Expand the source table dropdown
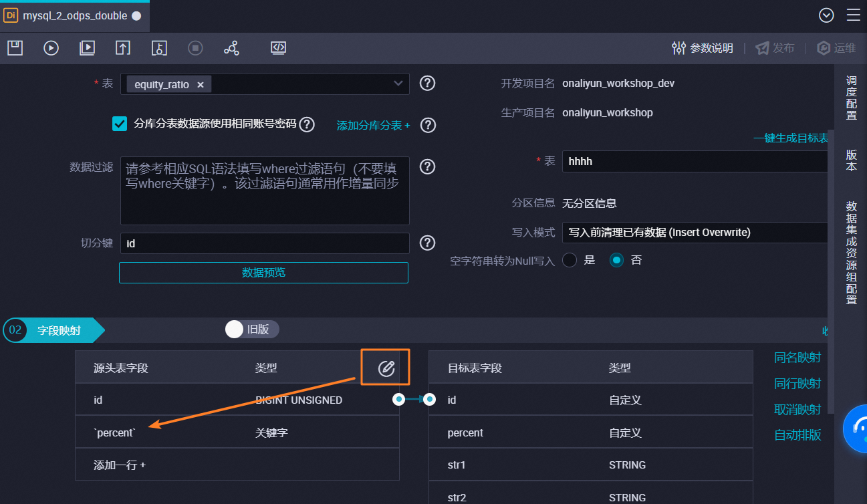The width and height of the screenshot is (867, 504). tap(398, 84)
